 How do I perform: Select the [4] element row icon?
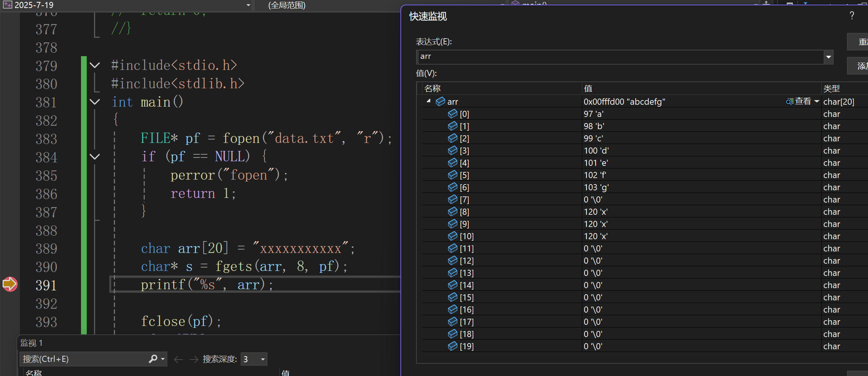pos(453,162)
